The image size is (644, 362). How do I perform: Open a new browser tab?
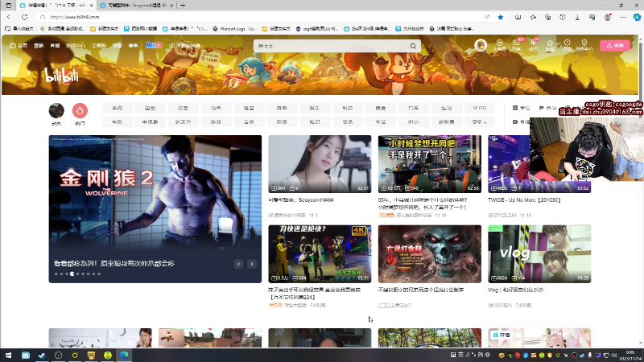[183, 6]
